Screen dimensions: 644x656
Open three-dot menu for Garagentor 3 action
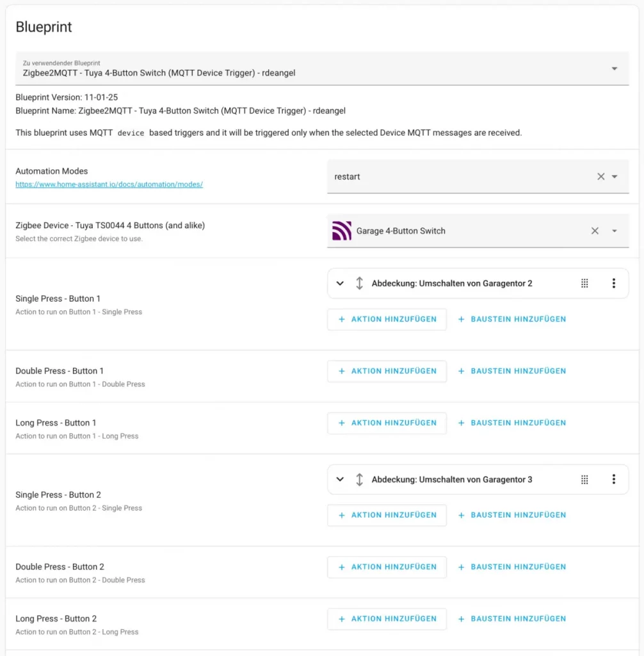pos(613,479)
